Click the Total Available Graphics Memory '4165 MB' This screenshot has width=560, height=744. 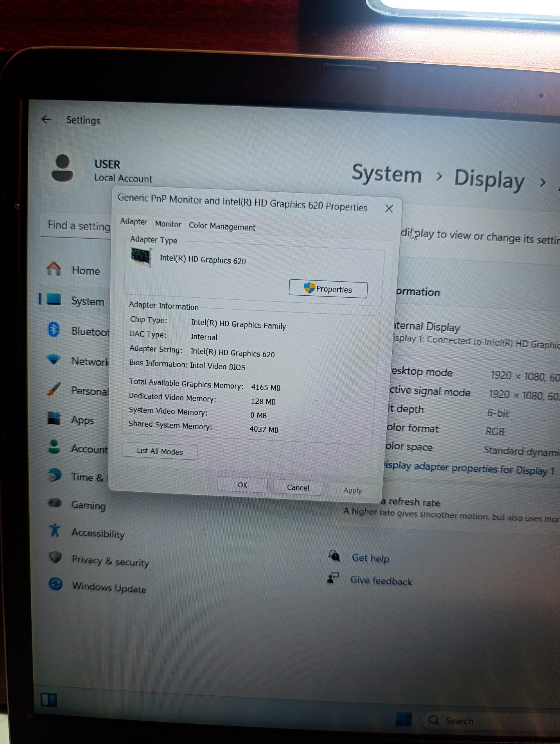tap(265, 387)
